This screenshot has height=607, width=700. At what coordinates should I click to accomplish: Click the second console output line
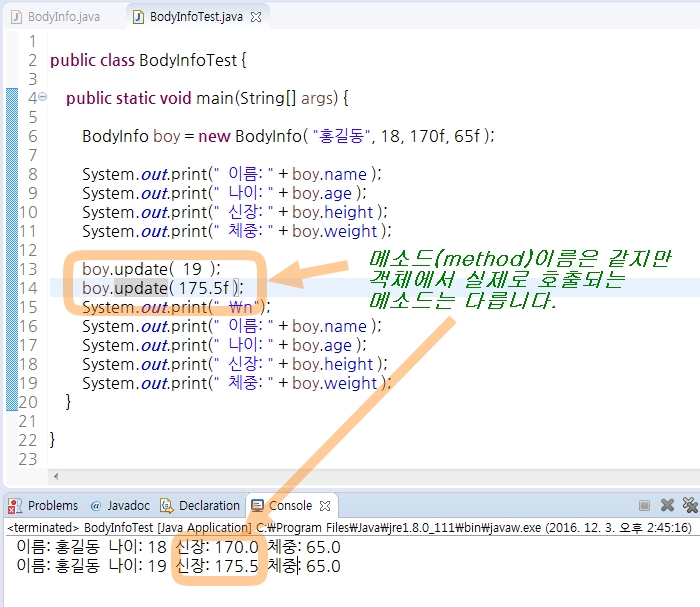click(179, 566)
